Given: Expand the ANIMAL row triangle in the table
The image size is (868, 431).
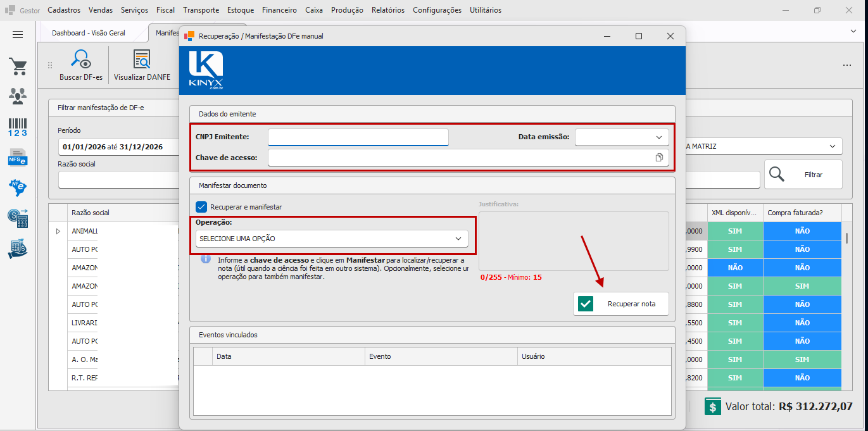Looking at the screenshot, I should [58, 231].
